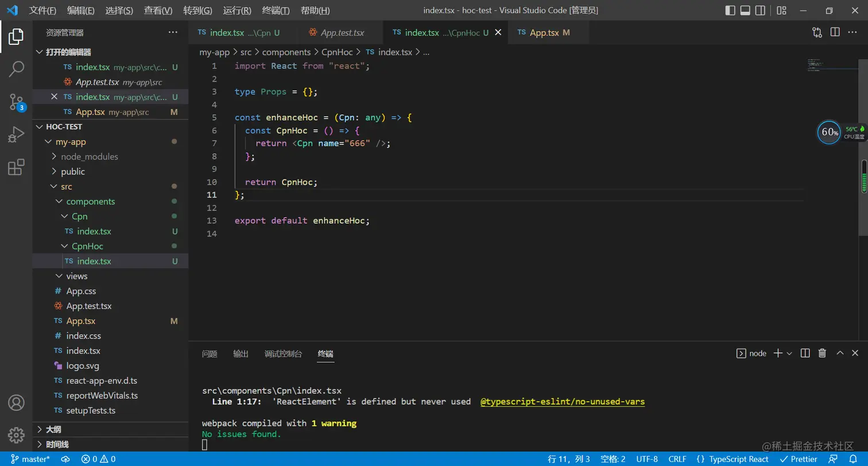
Task: Toggle primary side bar layout button
Action: click(730, 10)
